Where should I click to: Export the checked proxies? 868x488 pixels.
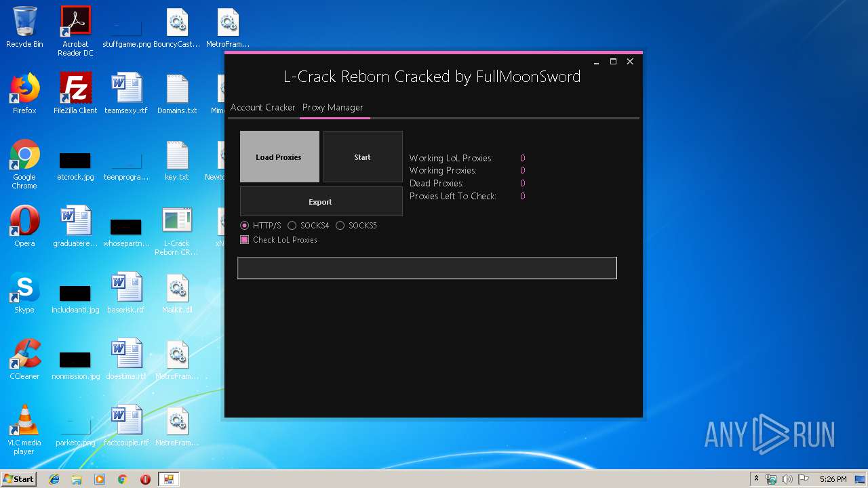tap(321, 201)
